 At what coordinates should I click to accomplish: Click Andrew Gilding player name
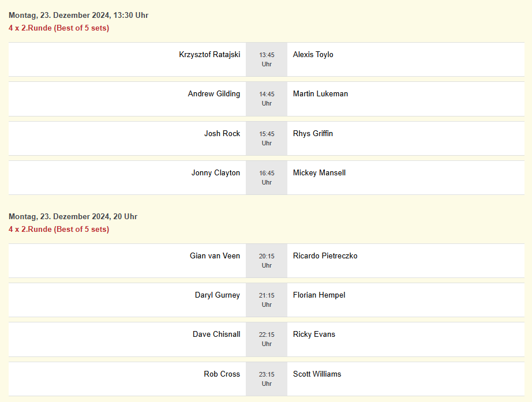coord(213,94)
